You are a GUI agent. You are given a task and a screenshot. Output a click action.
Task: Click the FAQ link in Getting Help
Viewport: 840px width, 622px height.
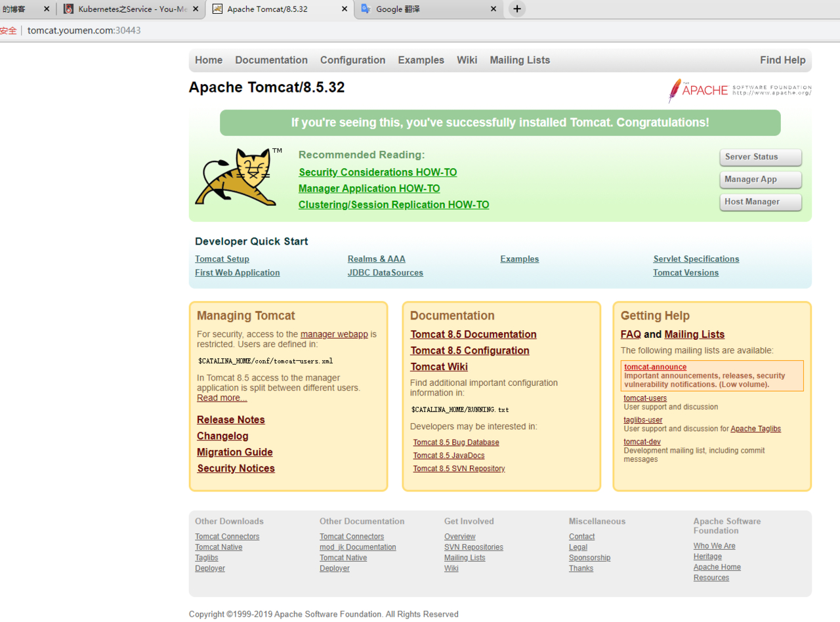631,335
